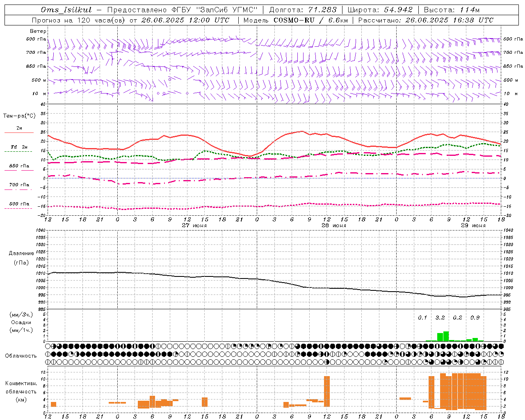Click the 'Тем-ра(°C)' temperature label
Screen dimensions: 525x420
[x=19, y=116]
